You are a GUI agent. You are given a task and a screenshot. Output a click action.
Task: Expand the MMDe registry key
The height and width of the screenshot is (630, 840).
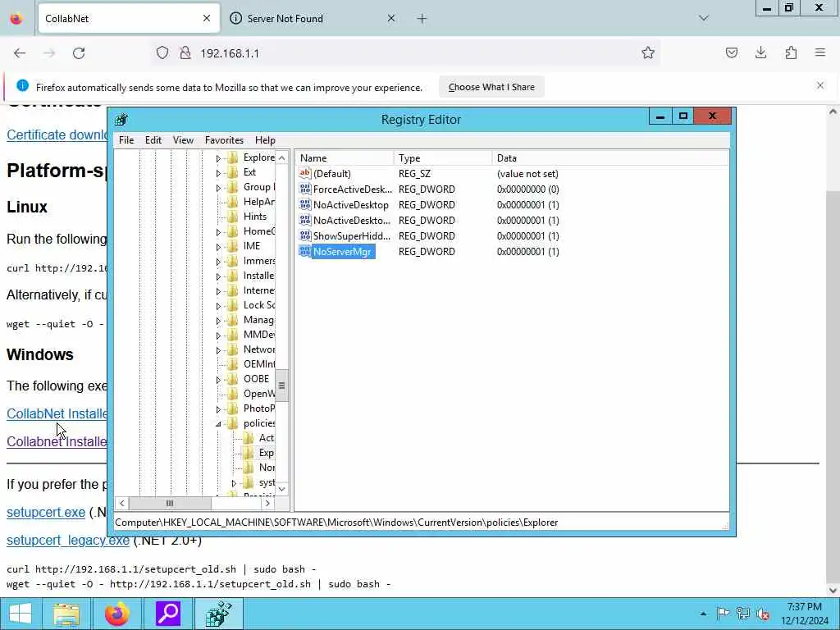coord(218,336)
